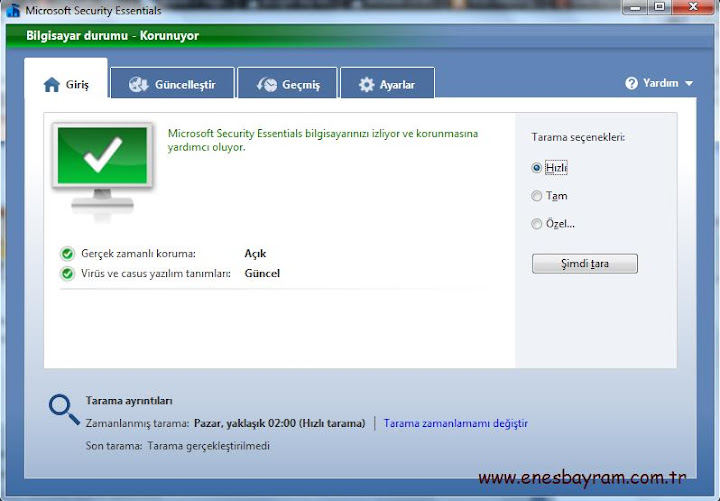
Task: Close the Security Essentials window
Action: 693,7
